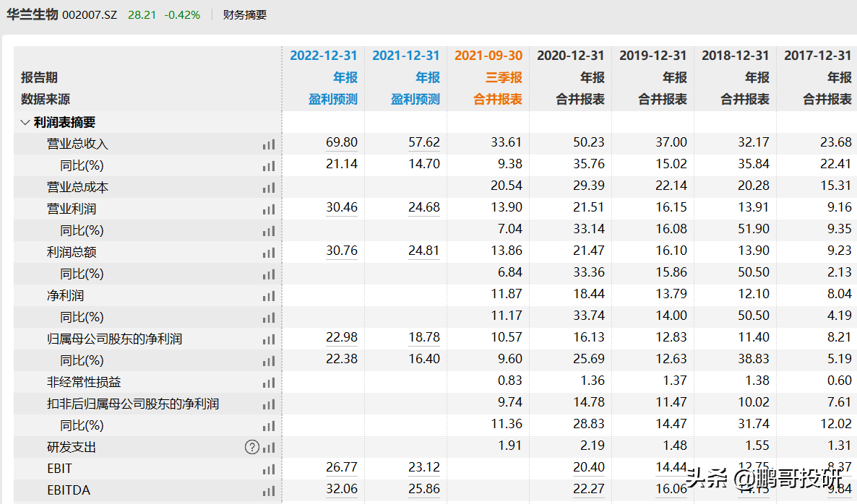Collapse the 利润表摘要 section
This screenshot has height=504, width=857.
25,122
